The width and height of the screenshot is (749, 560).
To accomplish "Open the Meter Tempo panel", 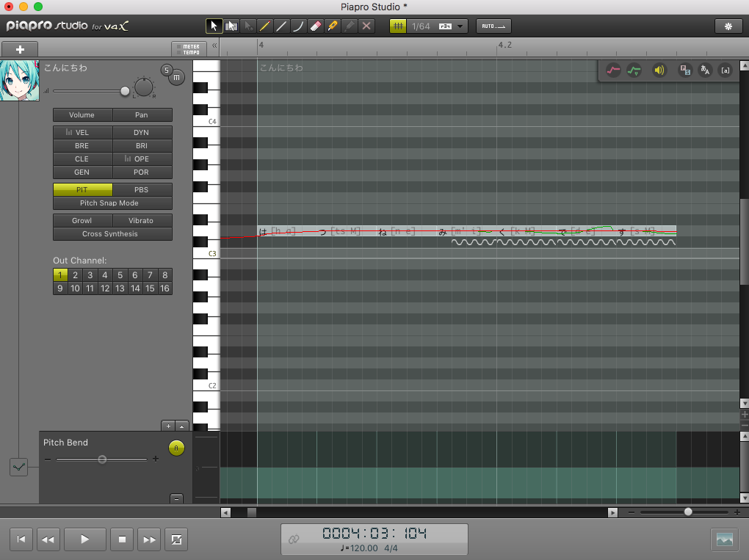I will click(189, 49).
